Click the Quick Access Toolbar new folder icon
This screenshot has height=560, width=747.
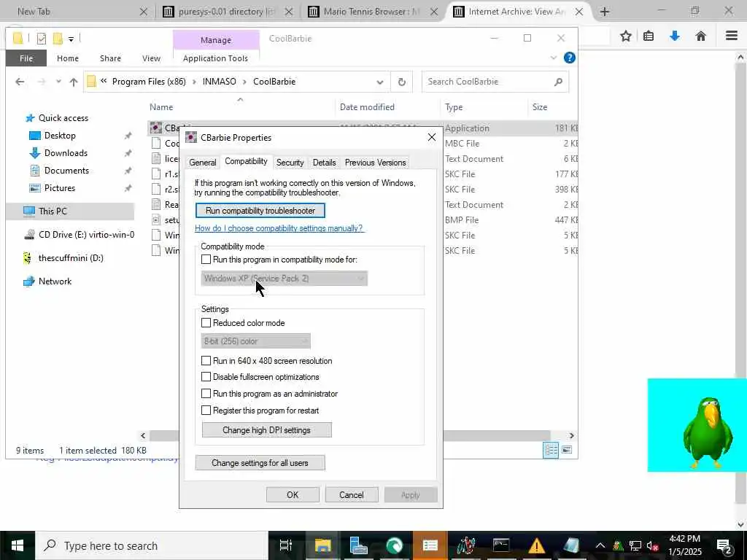point(58,39)
